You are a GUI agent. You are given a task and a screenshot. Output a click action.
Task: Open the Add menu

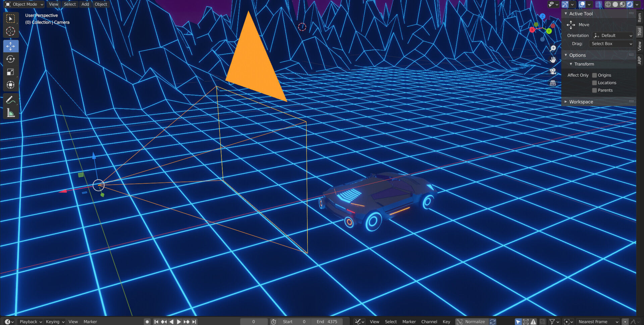point(85,4)
